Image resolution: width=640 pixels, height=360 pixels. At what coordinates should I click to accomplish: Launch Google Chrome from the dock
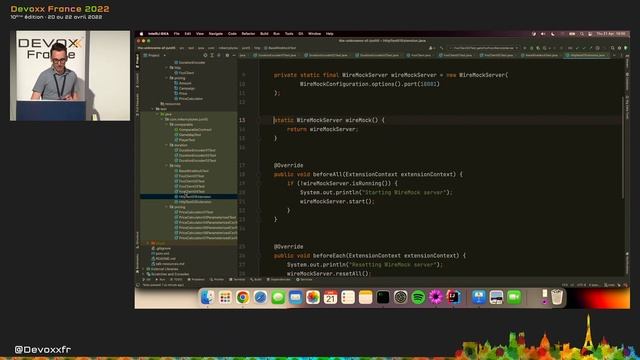[242, 297]
